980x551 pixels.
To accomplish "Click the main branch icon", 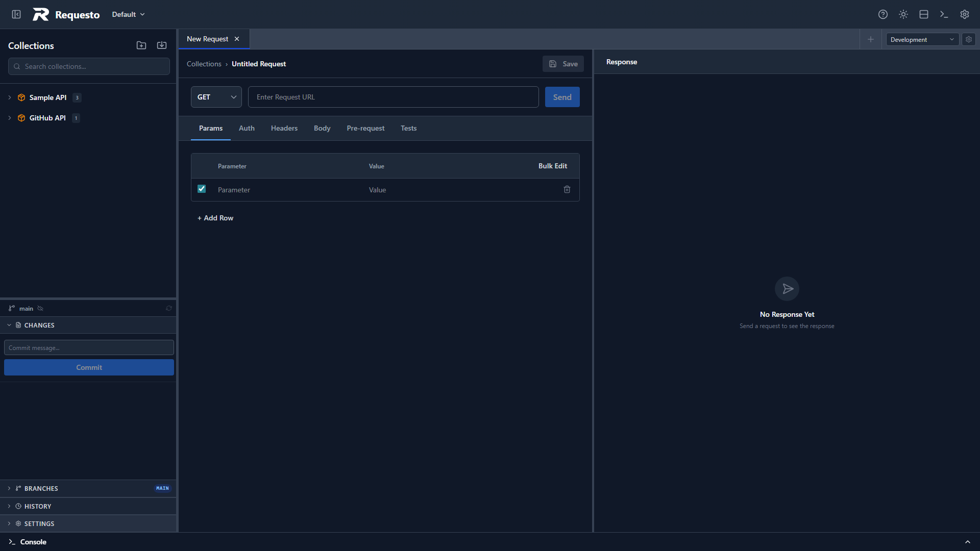I will pyautogui.click(x=12, y=308).
